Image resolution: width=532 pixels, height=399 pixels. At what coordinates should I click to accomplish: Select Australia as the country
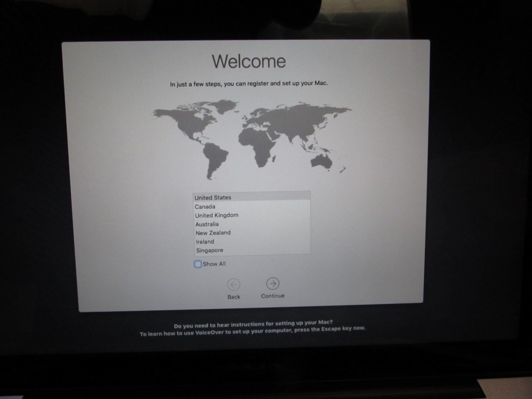point(251,224)
